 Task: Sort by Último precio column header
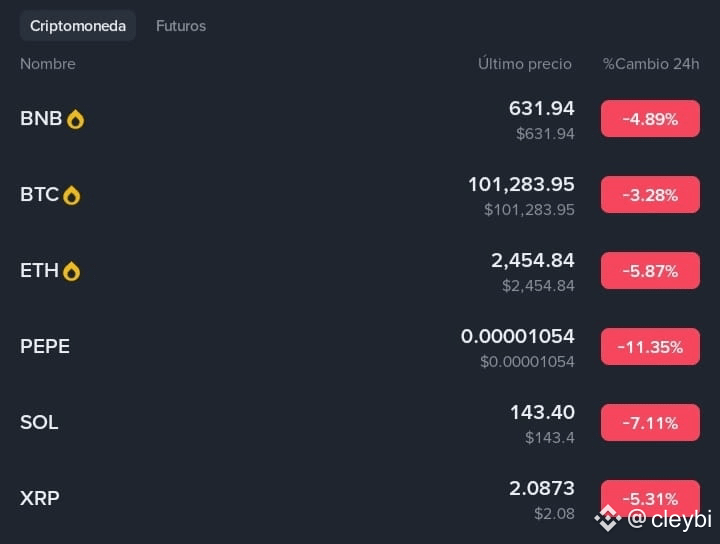(525, 64)
